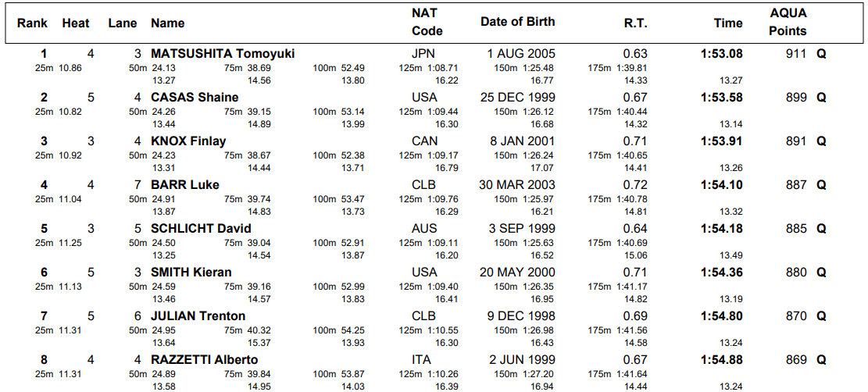
Task: Click the final time 1:53.08
Action: pos(721,54)
